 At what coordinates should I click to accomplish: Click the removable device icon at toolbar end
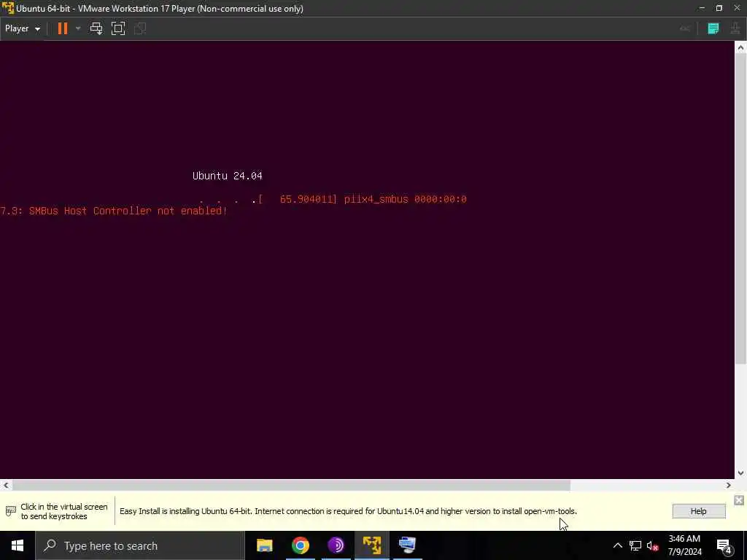click(x=735, y=28)
